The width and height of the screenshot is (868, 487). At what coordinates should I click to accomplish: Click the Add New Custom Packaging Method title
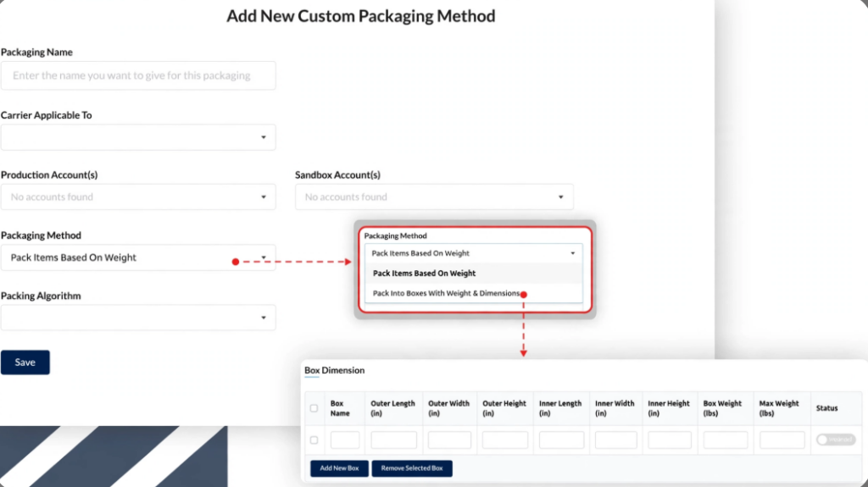(x=361, y=16)
